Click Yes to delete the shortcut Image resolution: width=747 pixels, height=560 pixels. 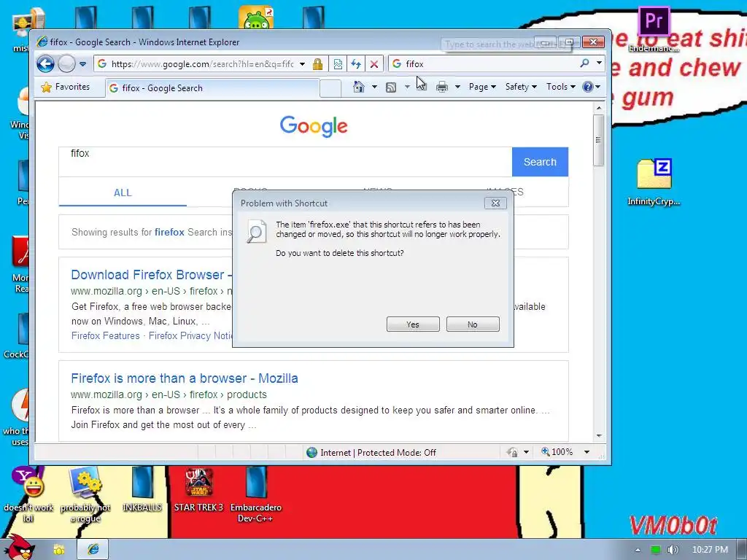tap(413, 324)
